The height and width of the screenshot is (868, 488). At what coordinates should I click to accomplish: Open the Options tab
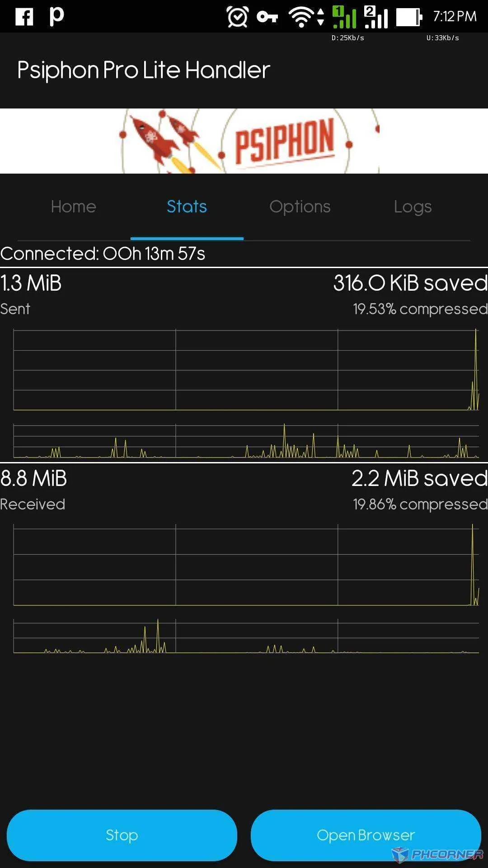click(x=300, y=207)
